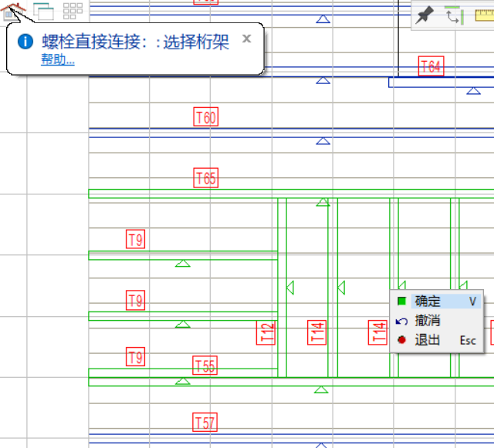Screen dimensions: 494x448
Task: Select truss label T12
Action: [266, 333]
